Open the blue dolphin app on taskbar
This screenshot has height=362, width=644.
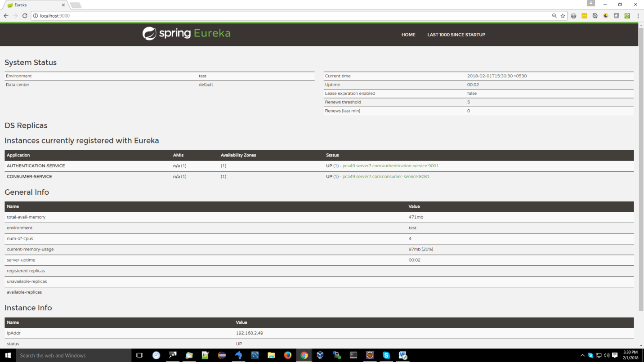[238, 355]
